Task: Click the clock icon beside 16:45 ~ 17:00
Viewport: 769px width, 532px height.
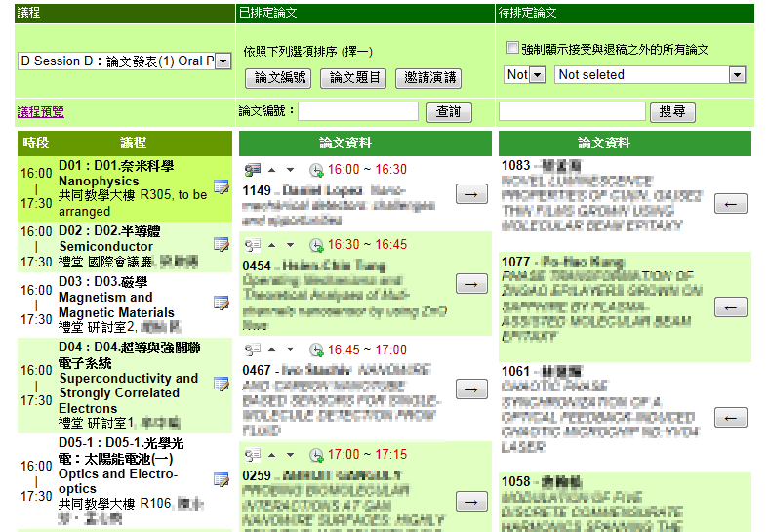Action: coord(316,349)
